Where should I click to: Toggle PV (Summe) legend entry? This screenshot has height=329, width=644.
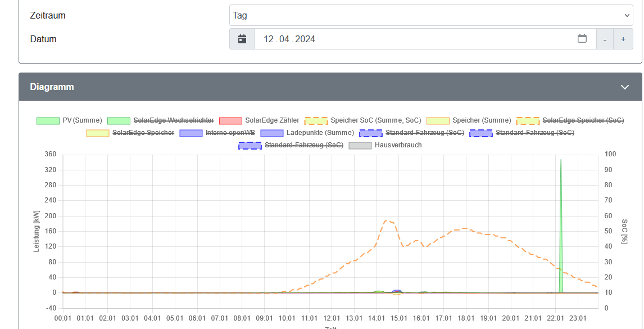coord(69,120)
